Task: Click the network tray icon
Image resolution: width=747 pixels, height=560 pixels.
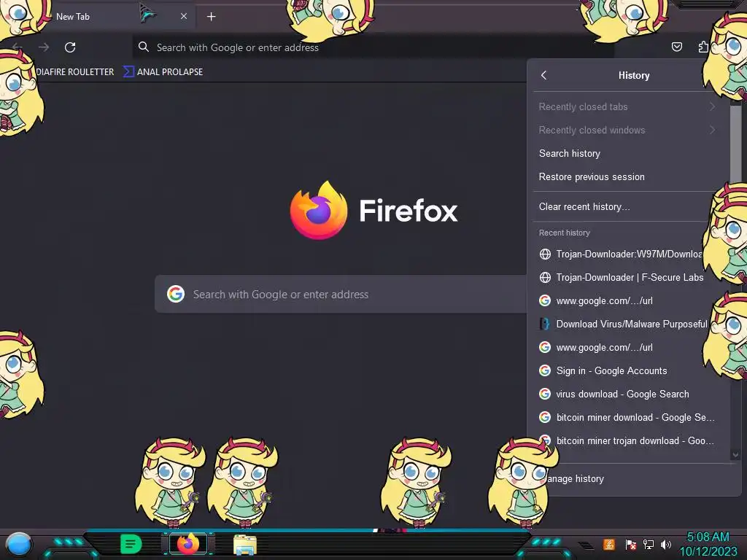Action: coord(649,544)
